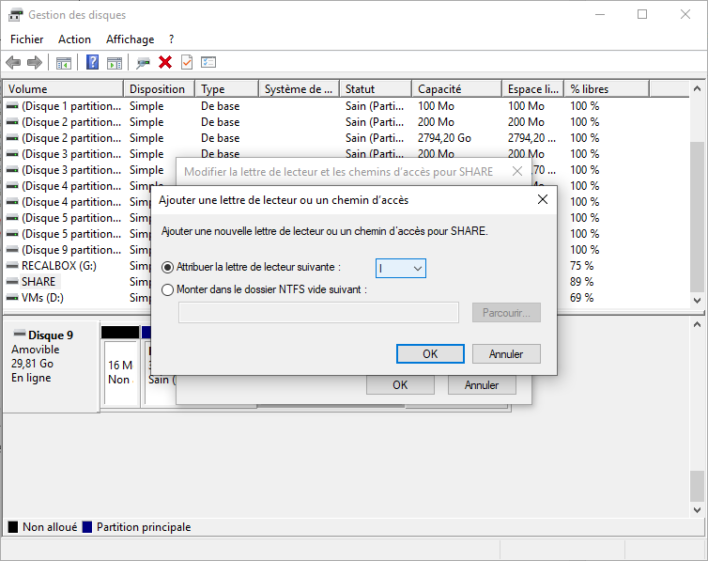708x561 pixels.
Task: Open the drive letter dropdown showing I
Action: (x=401, y=268)
